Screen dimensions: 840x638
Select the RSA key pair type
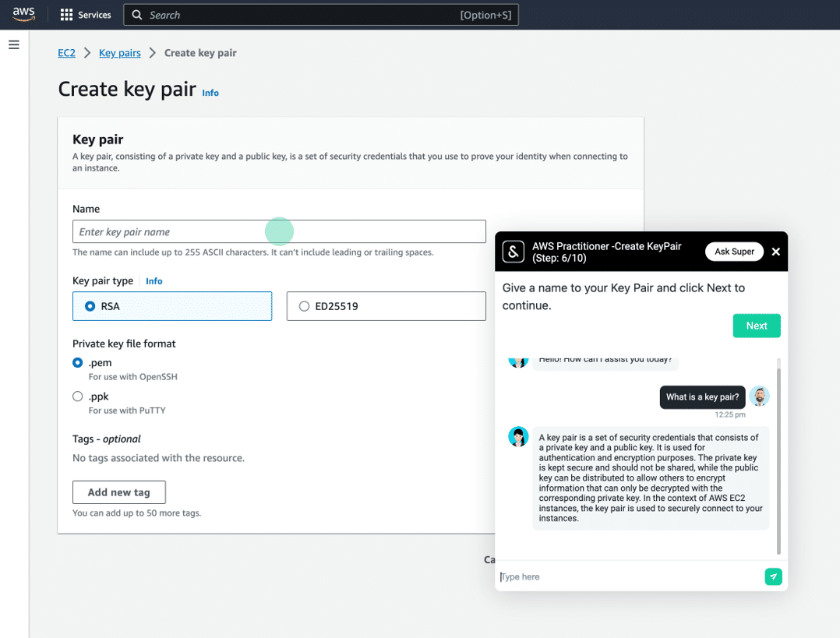coord(172,306)
